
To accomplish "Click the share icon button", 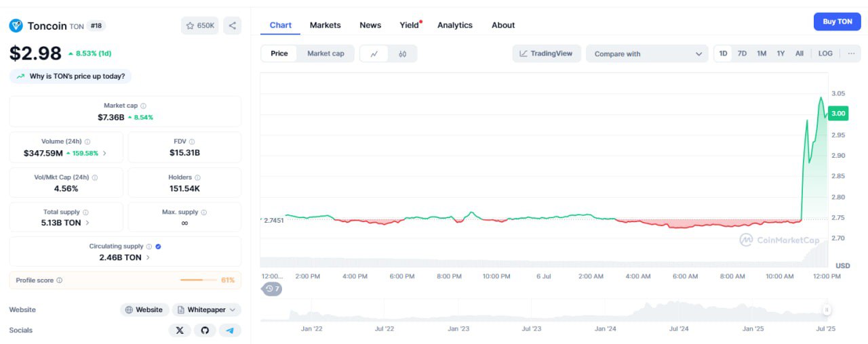I will pyautogui.click(x=232, y=26).
